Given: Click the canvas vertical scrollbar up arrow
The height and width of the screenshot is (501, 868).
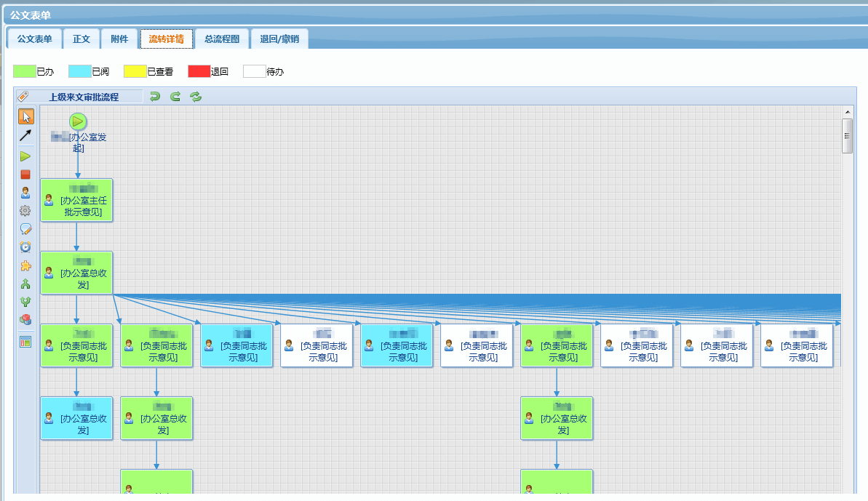Looking at the screenshot, I should coord(847,112).
